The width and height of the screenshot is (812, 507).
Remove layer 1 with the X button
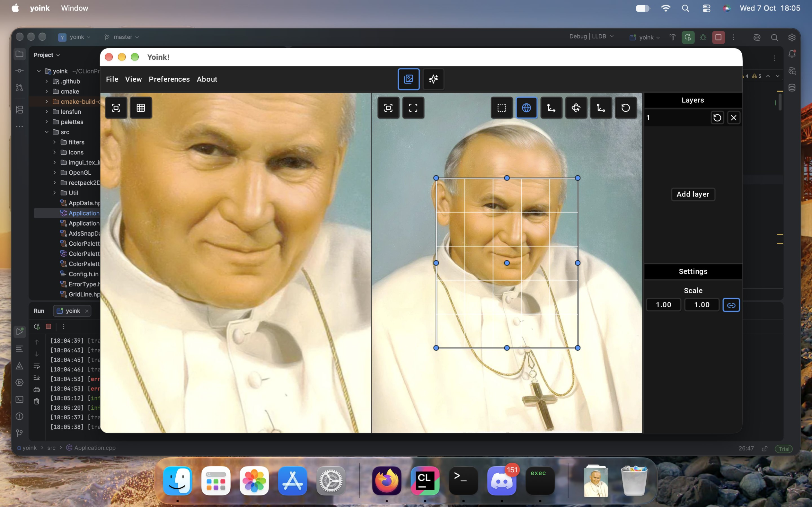[734, 118]
